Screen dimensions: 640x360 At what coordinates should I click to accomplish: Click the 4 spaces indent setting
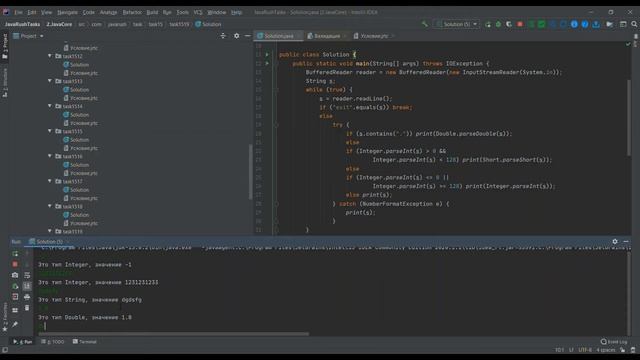[x=606, y=350]
